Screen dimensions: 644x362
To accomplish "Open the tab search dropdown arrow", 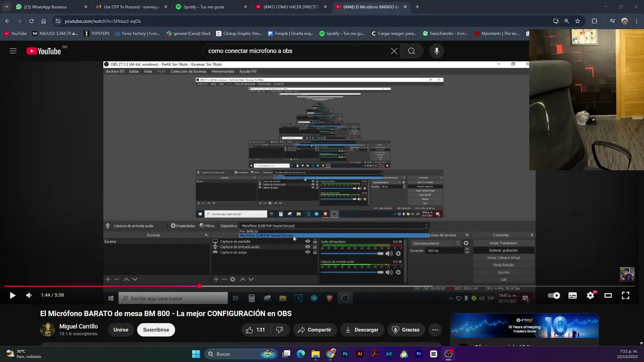I will pos(6,7).
